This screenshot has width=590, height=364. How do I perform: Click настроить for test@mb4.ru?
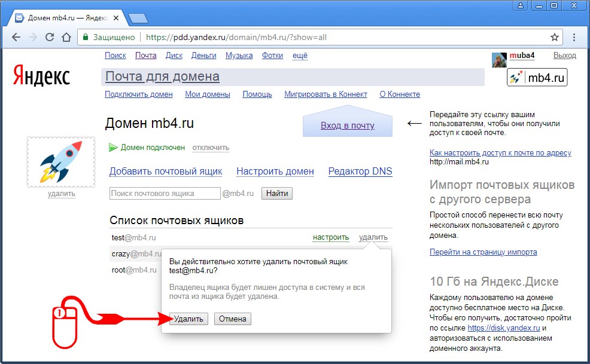331,237
